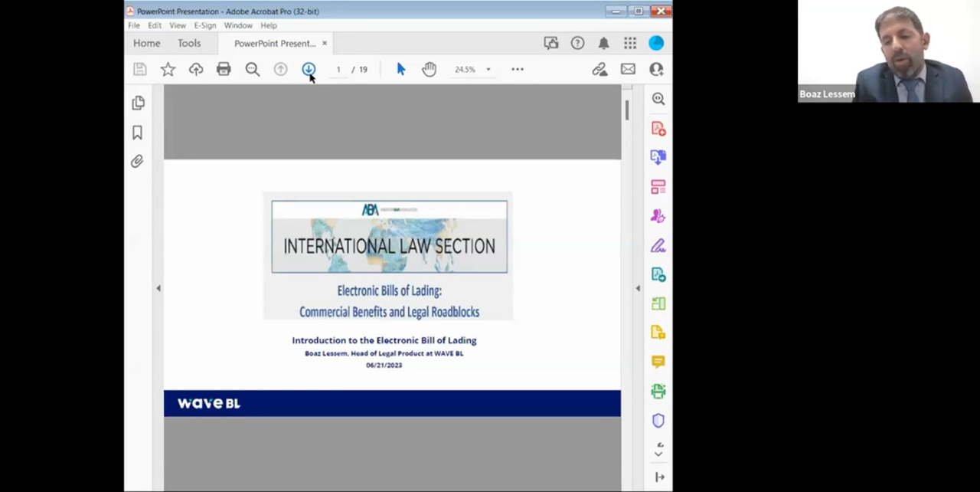
Task: Open the more tools ellipsis menu
Action: (x=518, y=69)
